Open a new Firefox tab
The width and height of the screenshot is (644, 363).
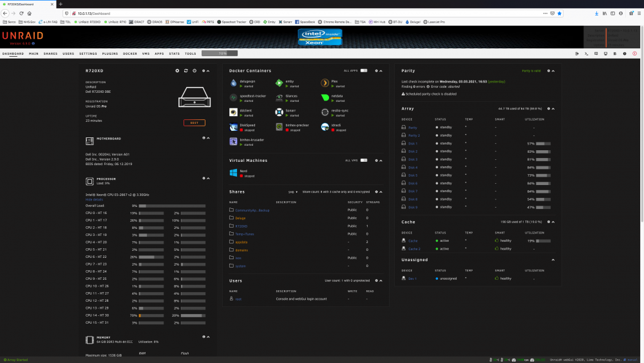(61, 4)
